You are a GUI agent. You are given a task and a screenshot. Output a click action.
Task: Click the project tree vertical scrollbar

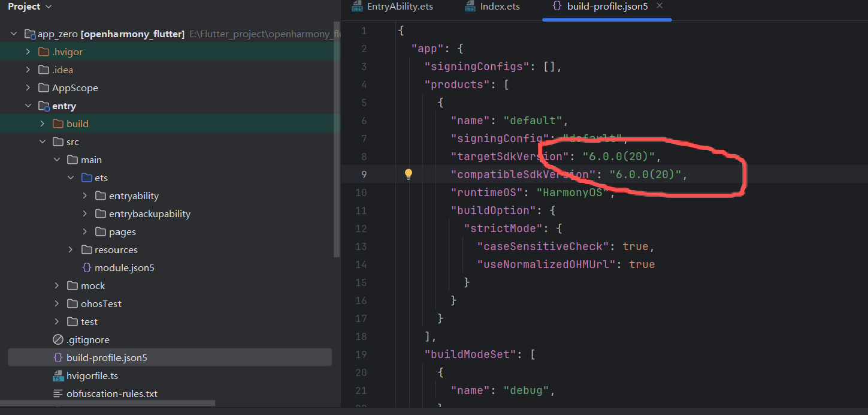(x=337, y=140)
